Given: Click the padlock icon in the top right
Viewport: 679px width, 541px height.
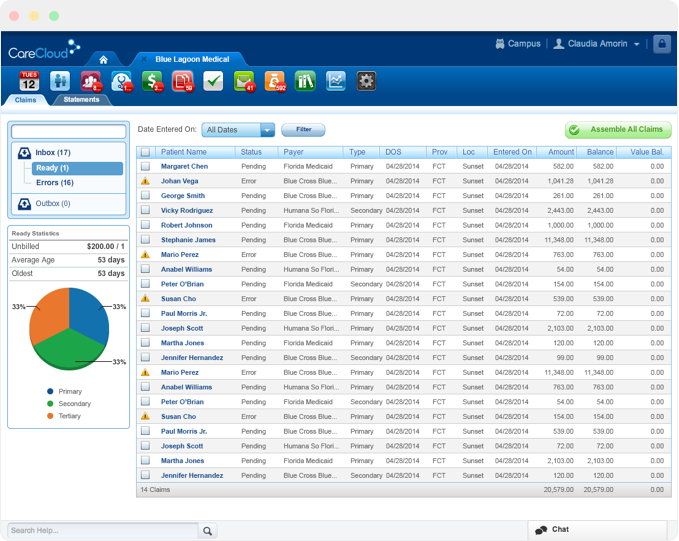Looking at the screenshot, I should [x=661, y=44].
